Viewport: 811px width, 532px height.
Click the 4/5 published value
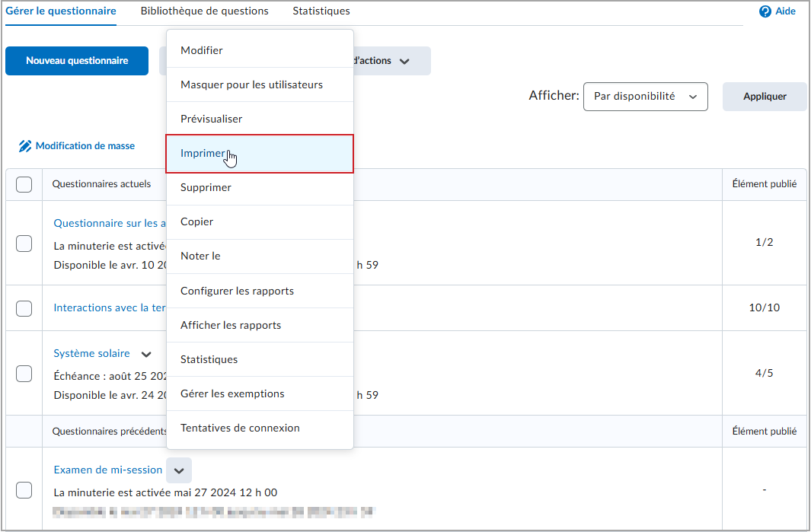tap(764, 373)
